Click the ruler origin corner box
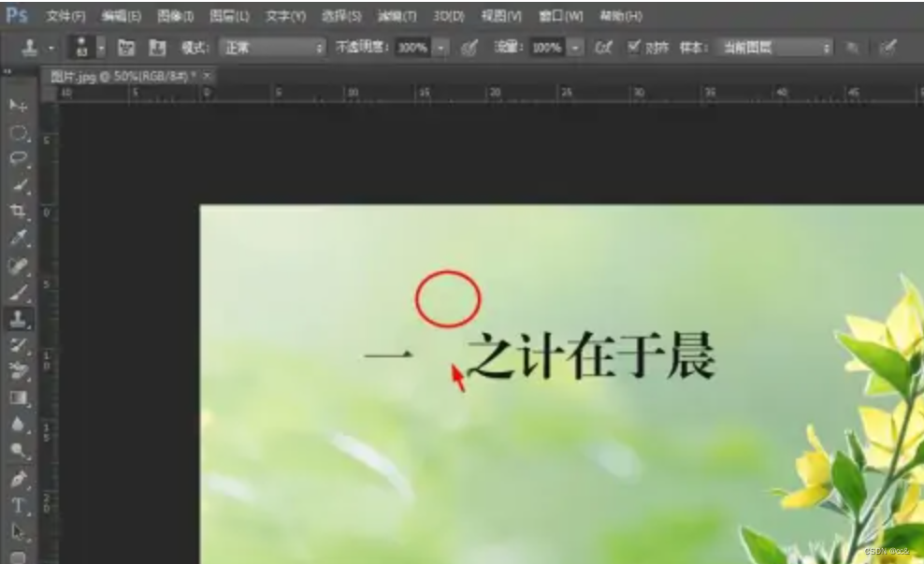This screenshot has height=564, width=924. [49, 94]
